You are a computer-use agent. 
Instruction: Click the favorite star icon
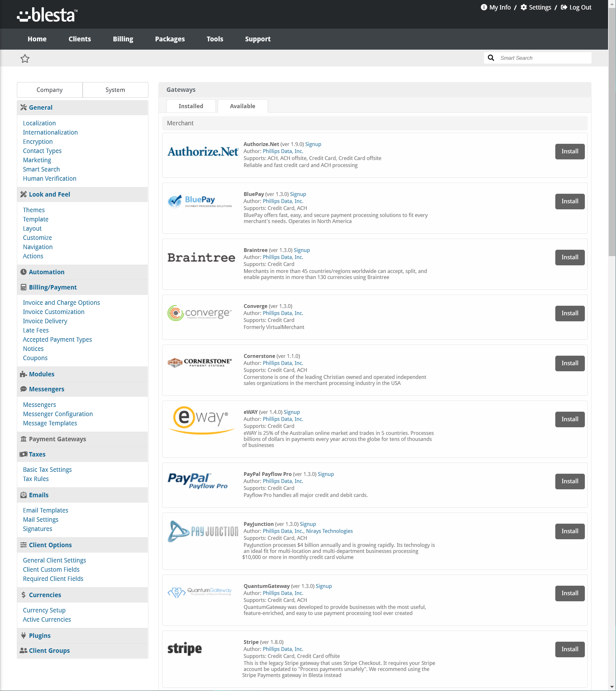click(25, 59)
